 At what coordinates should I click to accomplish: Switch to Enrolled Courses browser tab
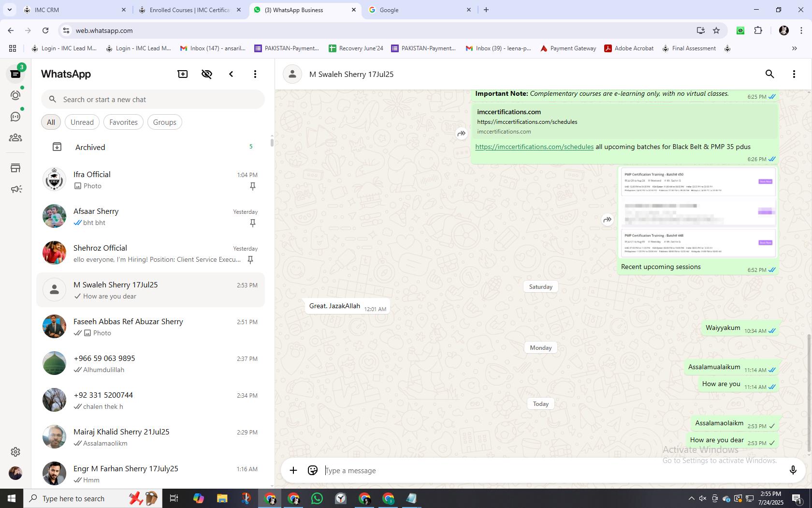[189, 10]
